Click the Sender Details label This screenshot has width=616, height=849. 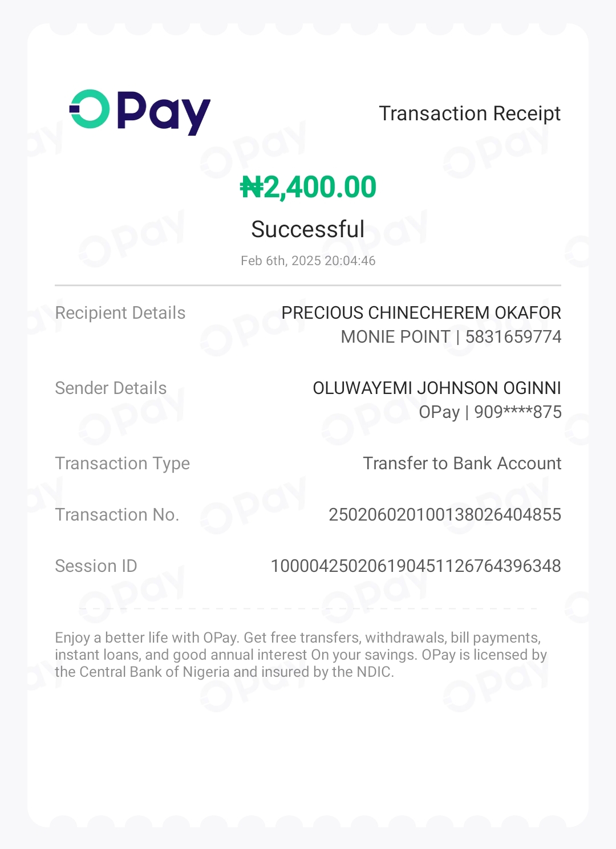pos(111,388)
